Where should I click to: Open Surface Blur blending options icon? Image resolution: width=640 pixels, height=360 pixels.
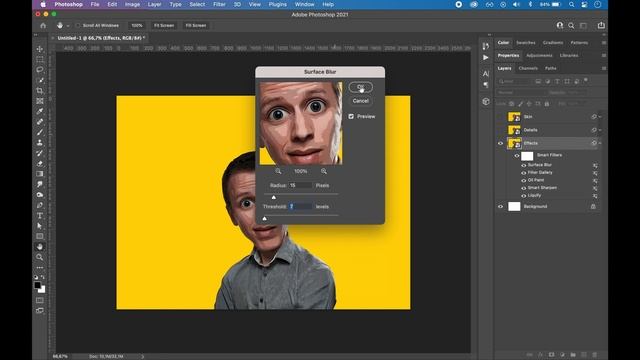595,165
